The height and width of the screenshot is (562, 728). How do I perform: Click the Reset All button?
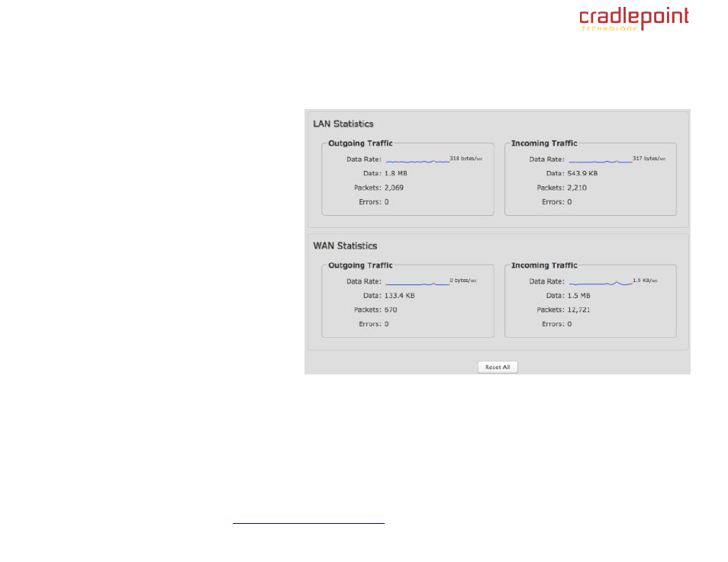[498, 367]
